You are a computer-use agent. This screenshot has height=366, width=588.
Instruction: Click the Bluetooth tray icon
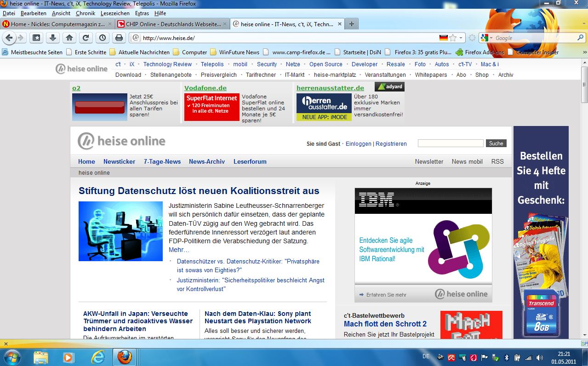(x=507, y=357)
